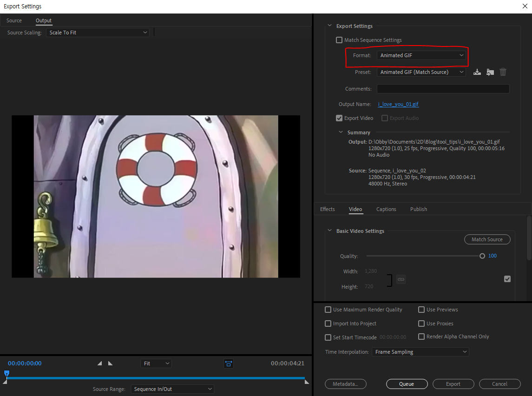The height and width of the screenshot is (396, 532).
Task: Click the Set In Point triangle icon
Action: pos(99,363)
